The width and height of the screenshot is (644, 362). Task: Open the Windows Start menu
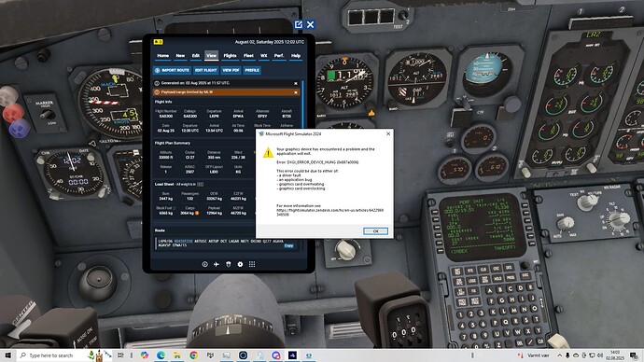coord(7,355)
